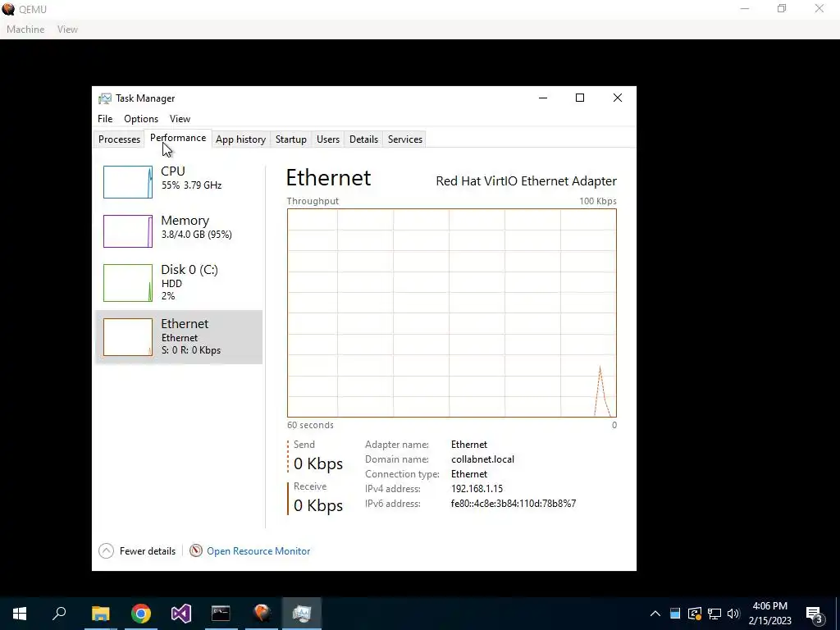Open the QEMU View menu
Screen dimensions: 840x630
click(67, 30)
